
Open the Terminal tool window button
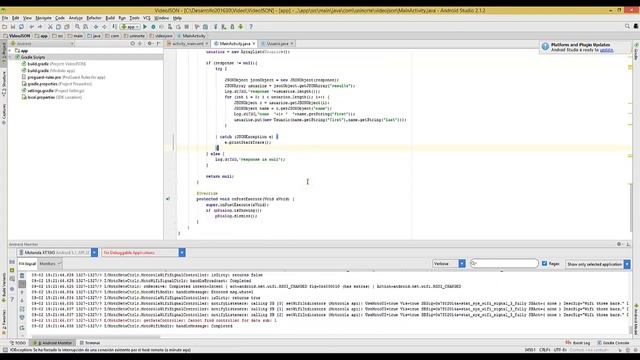(x=90, y=343)
